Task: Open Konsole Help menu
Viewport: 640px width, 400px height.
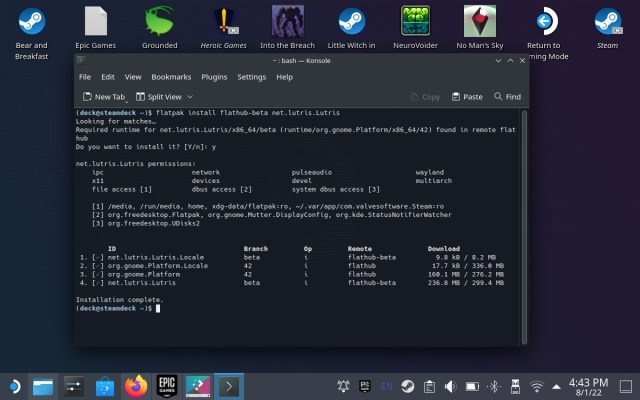Action: (284, 77)
